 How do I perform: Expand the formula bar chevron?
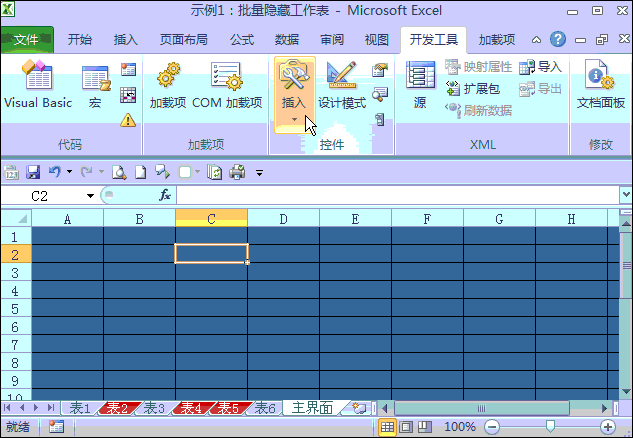[625, 195]
